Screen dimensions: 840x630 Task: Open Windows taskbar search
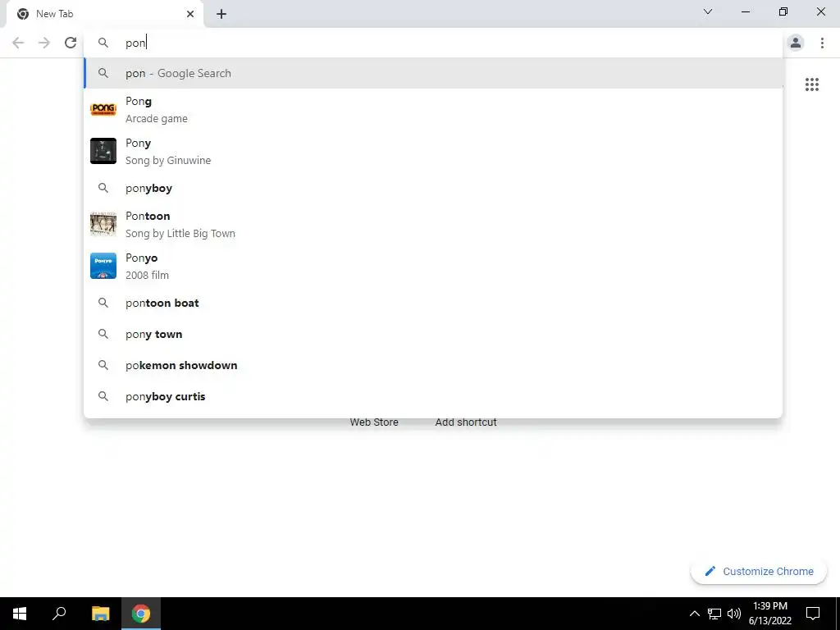pos(59,614)
